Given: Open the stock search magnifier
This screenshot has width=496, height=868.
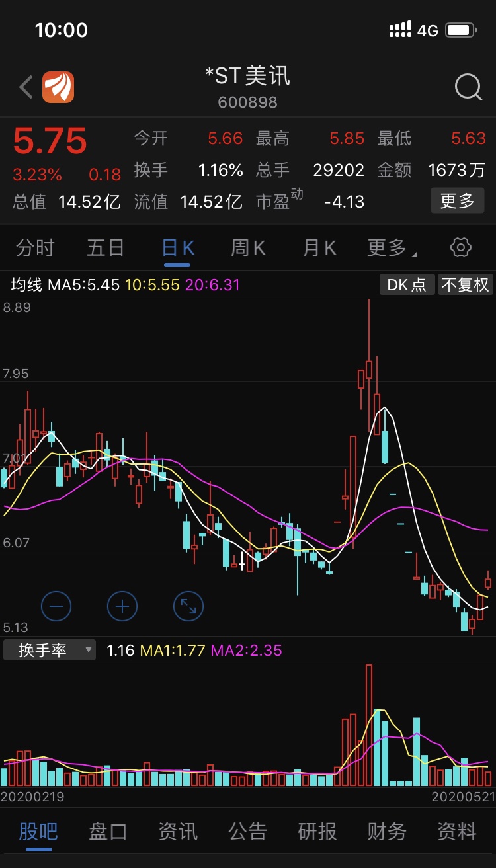Looking at the screenshot, I should coord(468,87).
